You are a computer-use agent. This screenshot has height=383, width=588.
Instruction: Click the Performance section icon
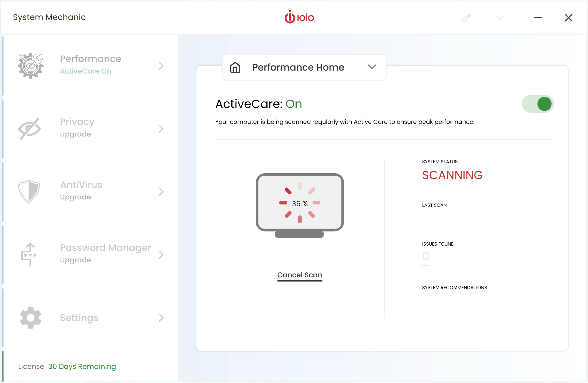tap(30, 65)
